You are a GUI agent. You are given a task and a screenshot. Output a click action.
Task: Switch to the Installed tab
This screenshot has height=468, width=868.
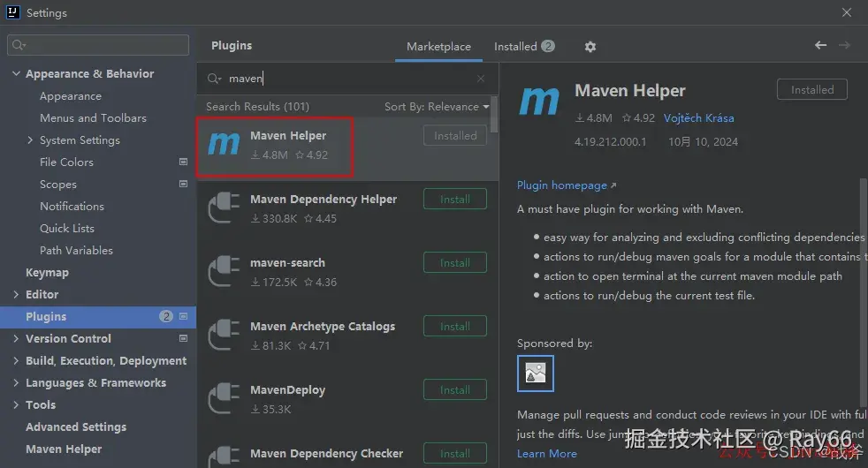(523, 47)
